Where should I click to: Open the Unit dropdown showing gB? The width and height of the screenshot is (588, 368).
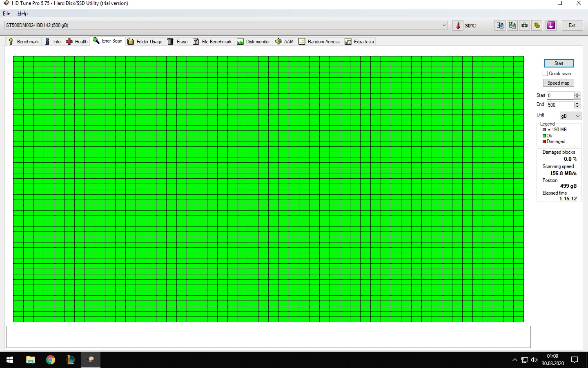tap(570, 116)
